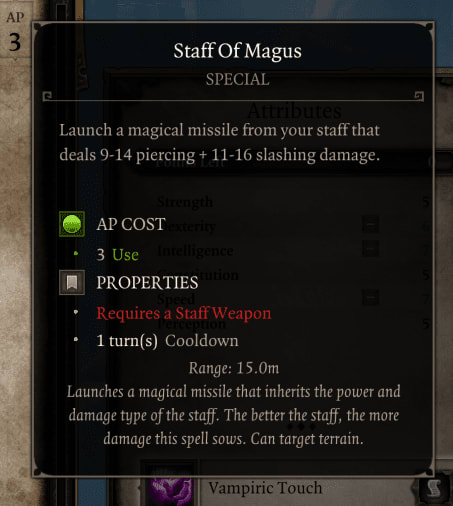Click the AP COST section heading

tap(131, 224)
